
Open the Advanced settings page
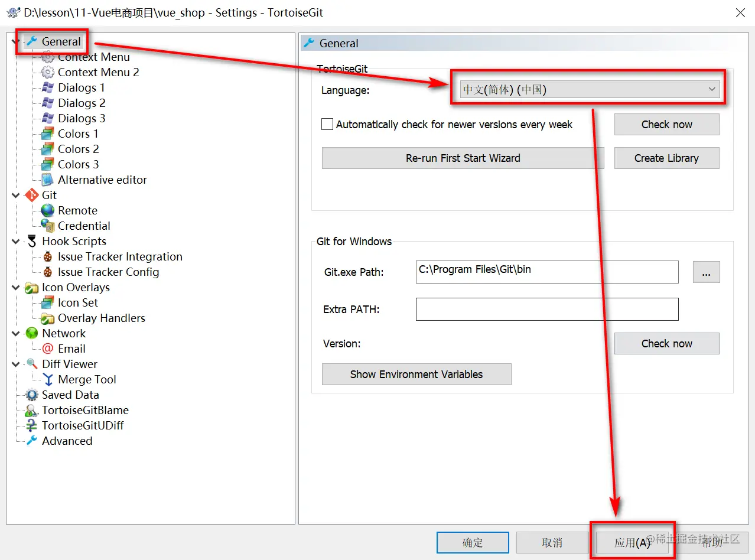pos(67,441)
